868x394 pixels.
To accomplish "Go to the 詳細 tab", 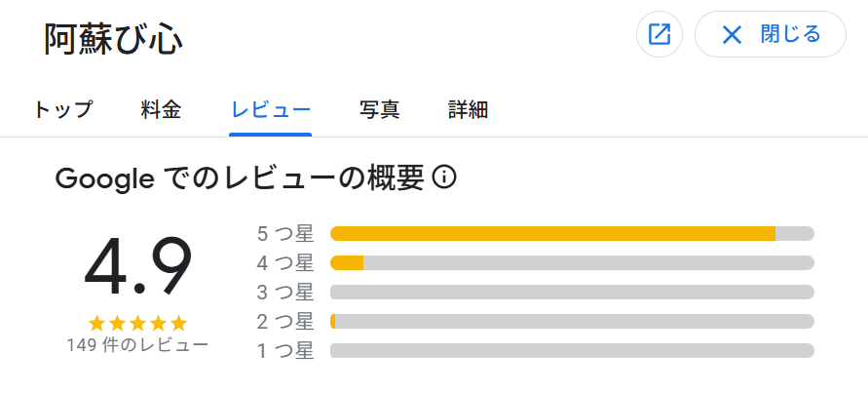I will [x=468, y=110].
